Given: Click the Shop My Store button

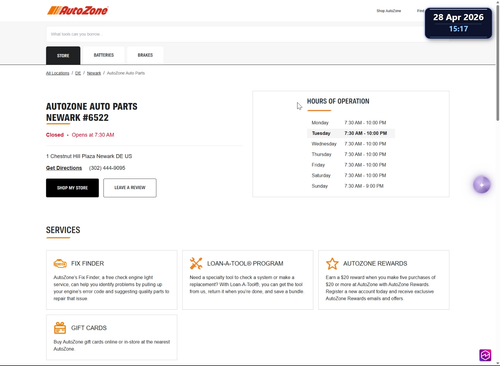Looking at the screenshot, I should pos(72,188).
